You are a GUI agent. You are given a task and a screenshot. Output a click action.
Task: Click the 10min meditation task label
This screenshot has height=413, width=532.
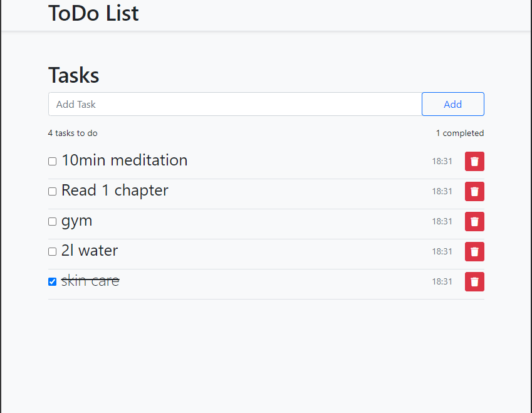click(x=124, y=160)
